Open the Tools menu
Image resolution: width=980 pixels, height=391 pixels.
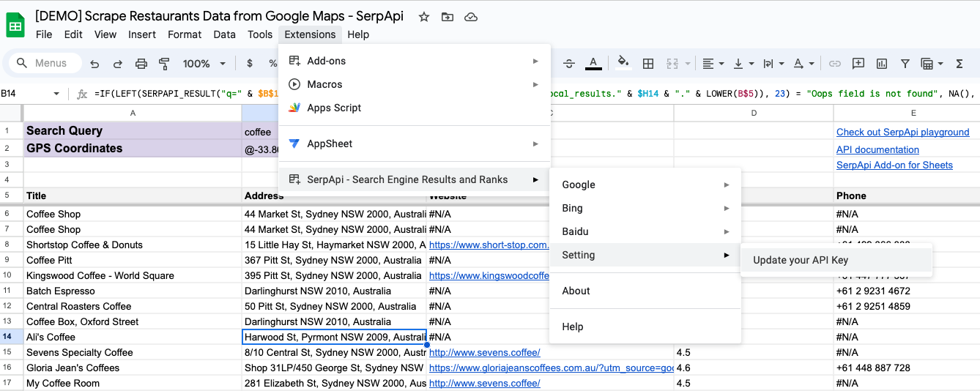point(260,34)
